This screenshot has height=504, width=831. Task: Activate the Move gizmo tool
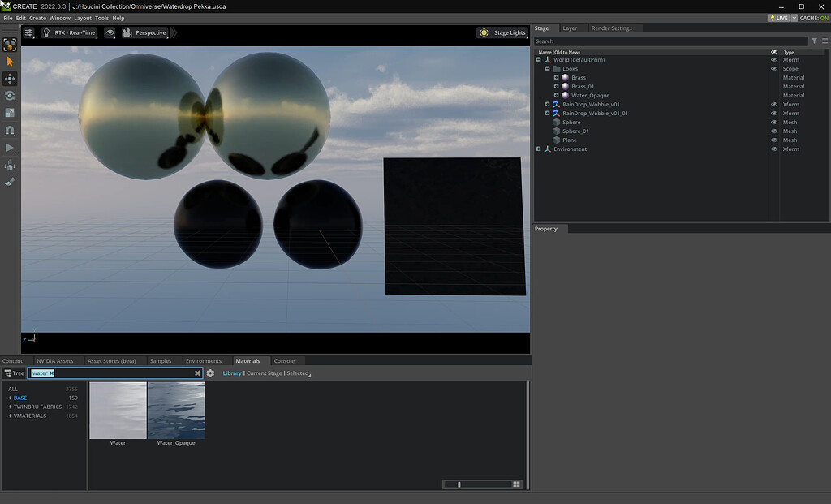coord(10,79)
